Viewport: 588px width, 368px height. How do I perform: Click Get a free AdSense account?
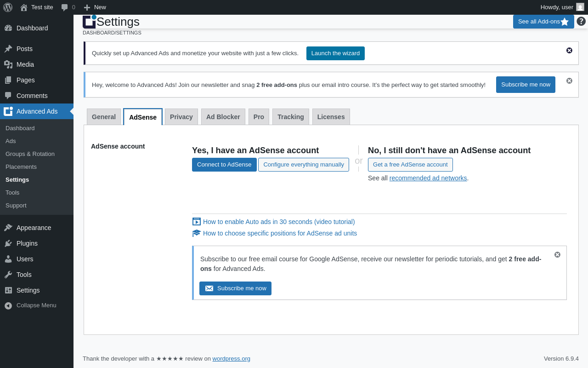point(410,165)
